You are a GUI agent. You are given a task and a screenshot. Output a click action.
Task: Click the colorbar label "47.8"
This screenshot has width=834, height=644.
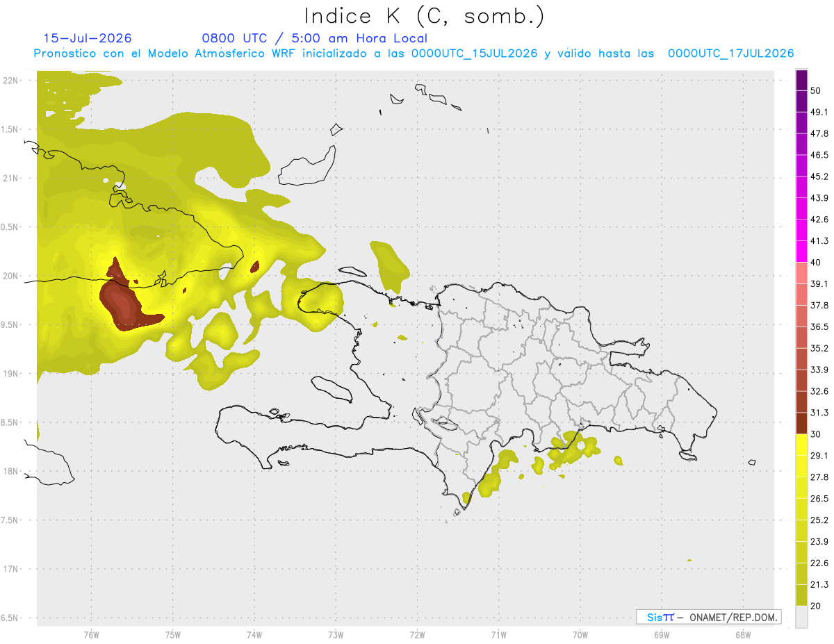(820, 133)
